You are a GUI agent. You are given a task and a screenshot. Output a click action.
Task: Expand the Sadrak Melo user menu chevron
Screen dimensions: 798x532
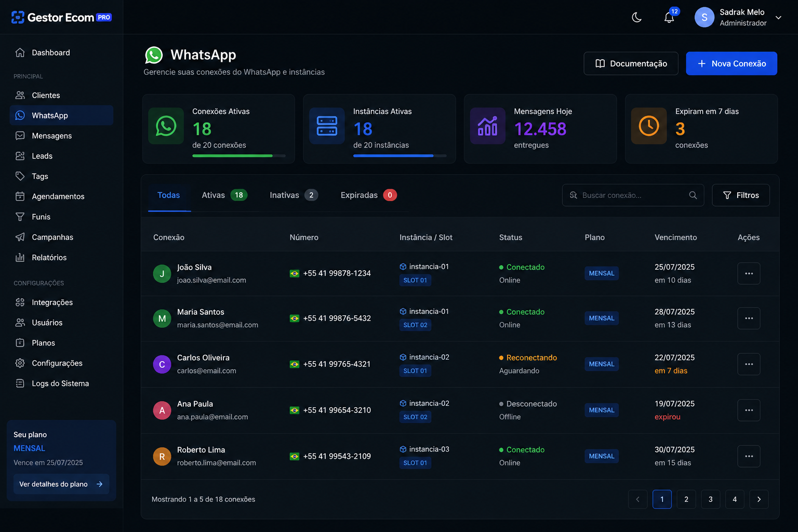[x=778, y=18]
